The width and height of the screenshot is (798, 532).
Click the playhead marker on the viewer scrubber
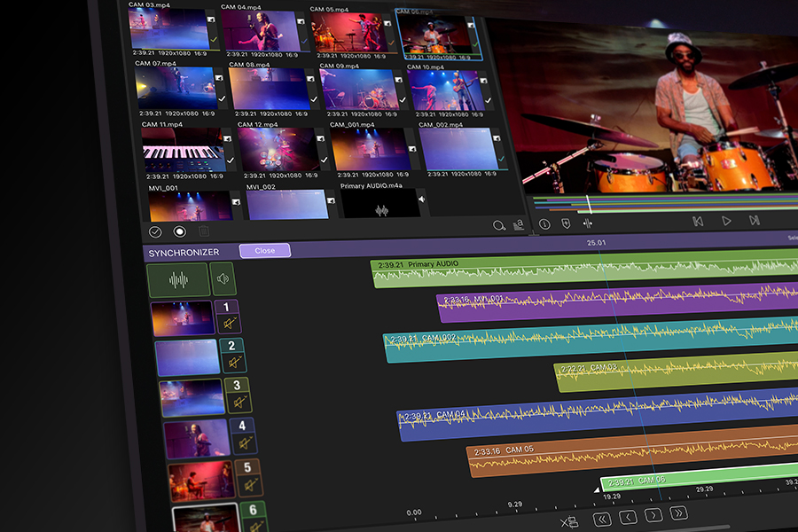click(589, 204)
